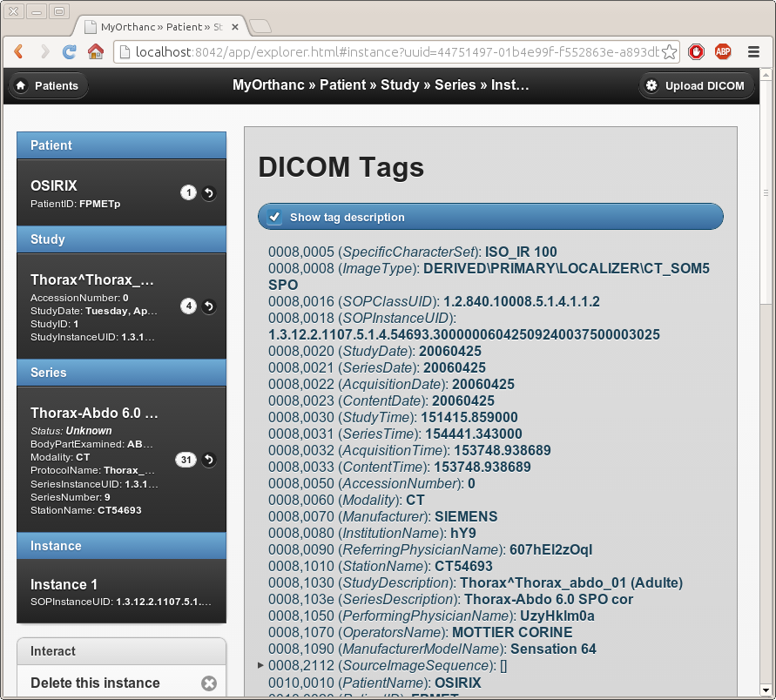
Task: Click the Manufacturer SIEMENS tag row
Action: click(383, 516)
